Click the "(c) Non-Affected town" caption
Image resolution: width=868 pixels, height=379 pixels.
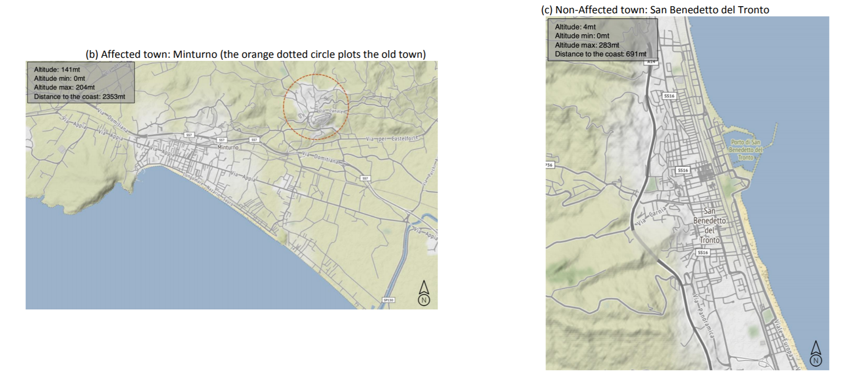point(655,10)
